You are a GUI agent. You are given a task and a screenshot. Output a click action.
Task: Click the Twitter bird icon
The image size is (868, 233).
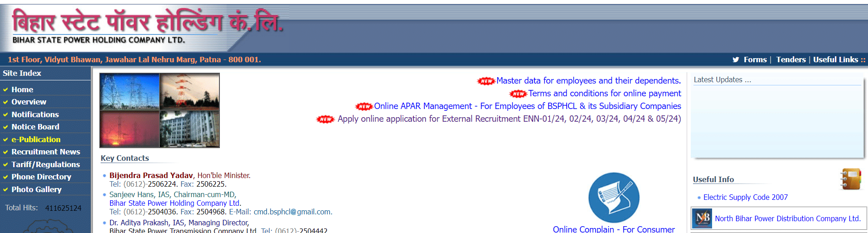click(736, 59)
